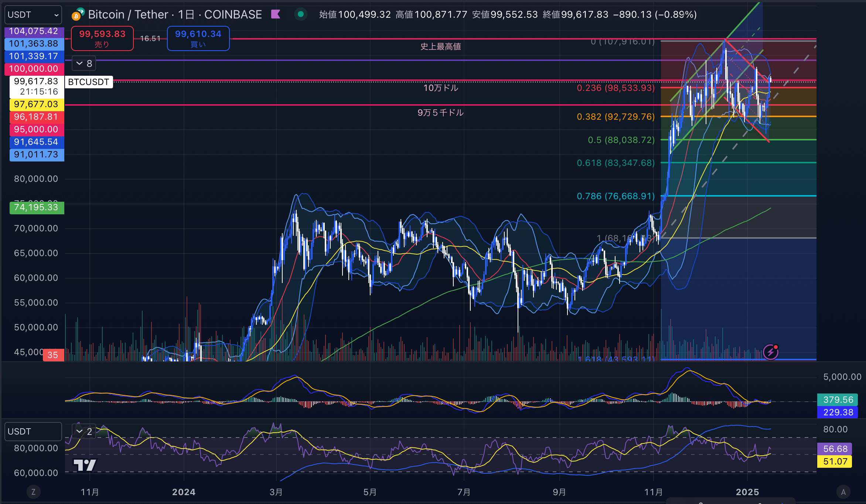Click the blue 91,645.54 price label

click(37, 142)
